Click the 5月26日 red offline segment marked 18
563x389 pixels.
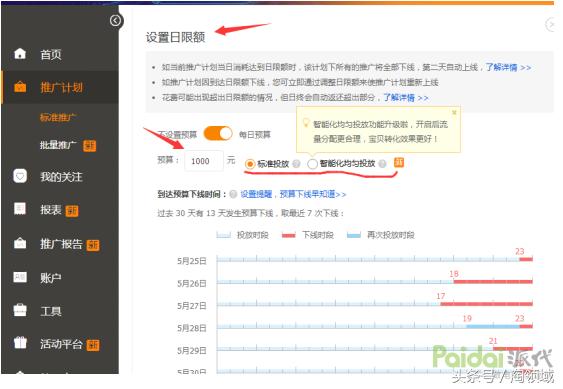pyautogui.click(x=493, y=282)
